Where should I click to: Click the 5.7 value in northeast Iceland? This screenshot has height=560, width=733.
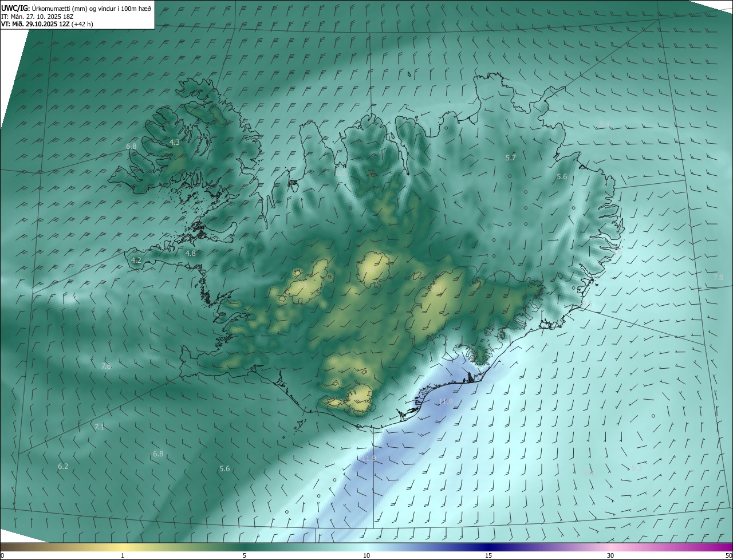pos(511,157)
